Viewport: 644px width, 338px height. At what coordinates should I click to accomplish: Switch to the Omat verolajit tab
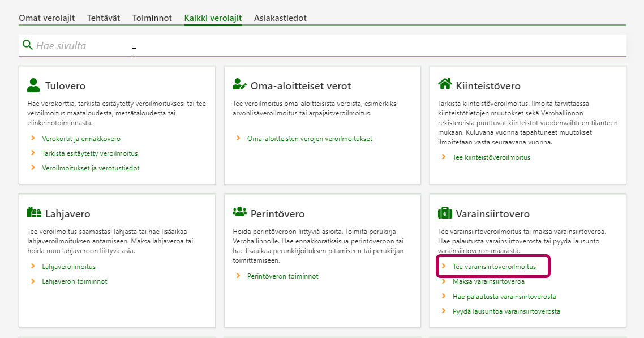click(x=47, y=18)
